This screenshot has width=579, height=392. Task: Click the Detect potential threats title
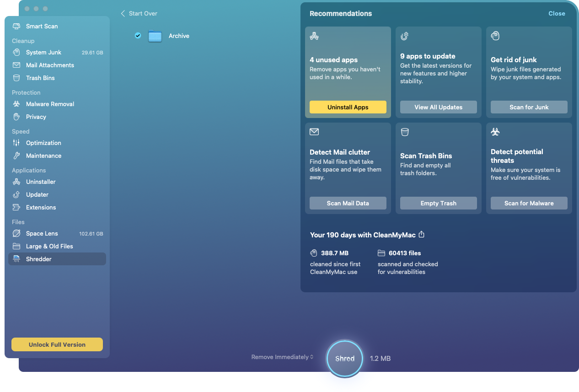(517, 156)
